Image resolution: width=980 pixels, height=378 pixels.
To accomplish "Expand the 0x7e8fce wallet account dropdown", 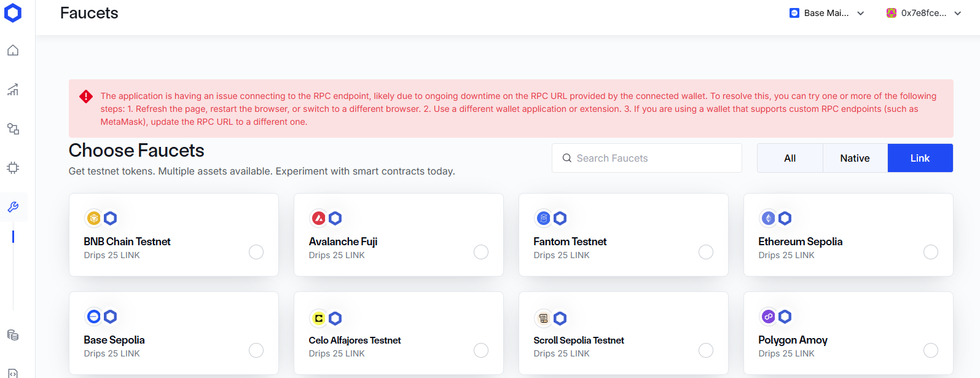I will coord(923,13).
